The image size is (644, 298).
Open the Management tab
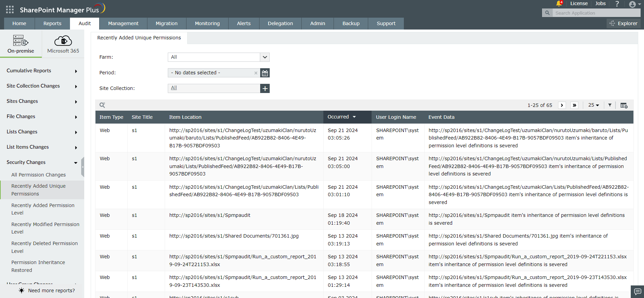pyautogui.click(x=123, y=23)
